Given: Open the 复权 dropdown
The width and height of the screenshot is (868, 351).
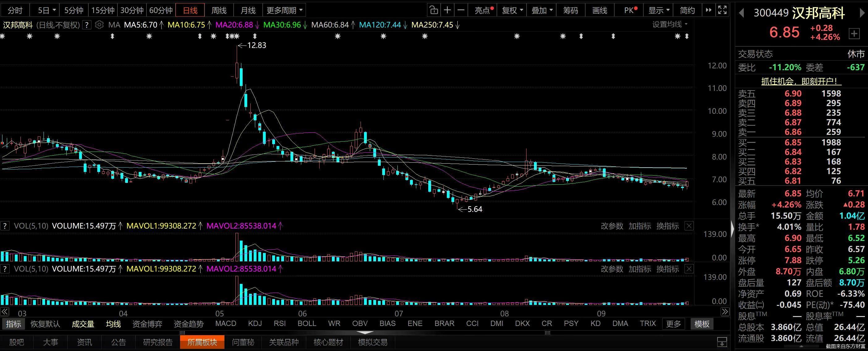Looking at the screenshot, I should [512, 11].
